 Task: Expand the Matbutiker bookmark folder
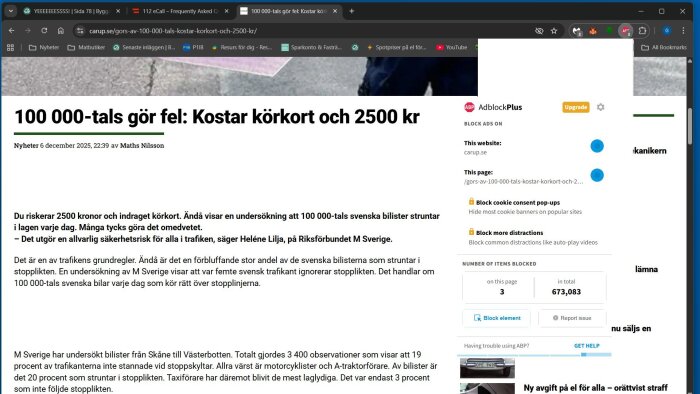(x=86, y=47)
